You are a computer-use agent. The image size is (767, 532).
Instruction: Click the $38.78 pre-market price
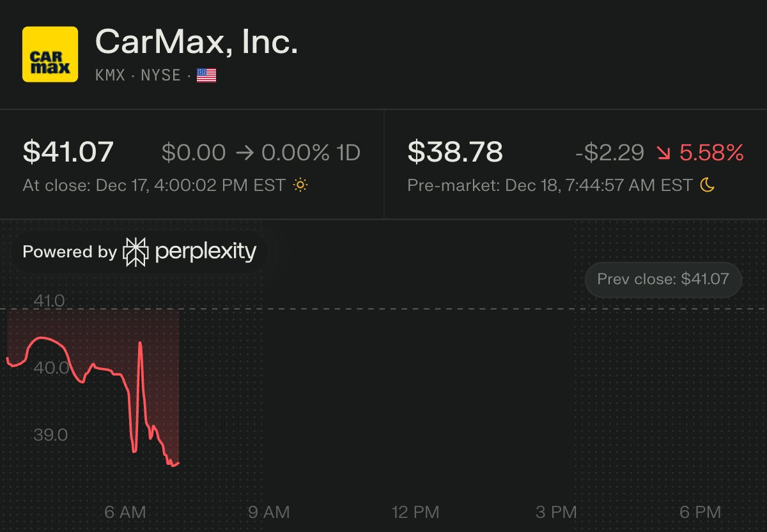pos(455,153)
